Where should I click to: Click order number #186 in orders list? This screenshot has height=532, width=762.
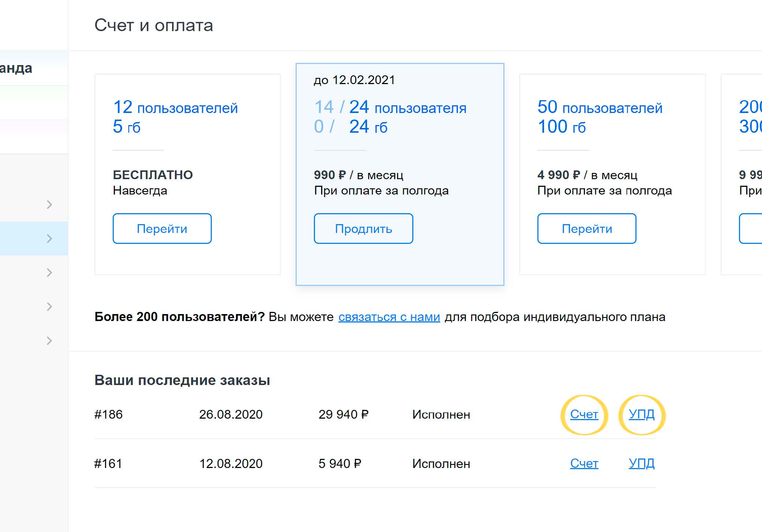pos(108,415)
